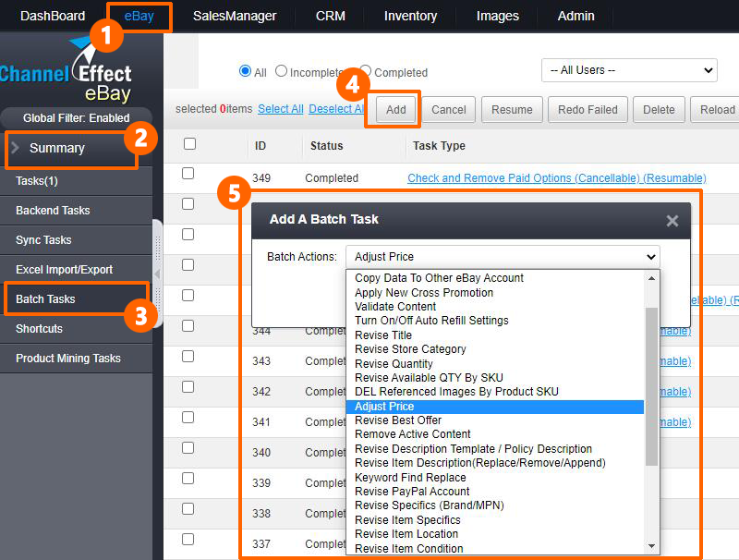The image size is (739, 560).
Task: Click the Select All link
Action: click(281, 109)
